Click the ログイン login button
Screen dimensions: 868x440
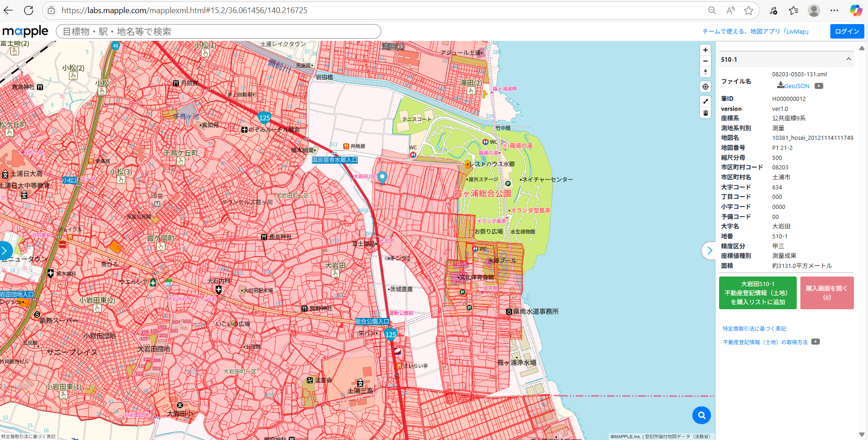(847, 31)
